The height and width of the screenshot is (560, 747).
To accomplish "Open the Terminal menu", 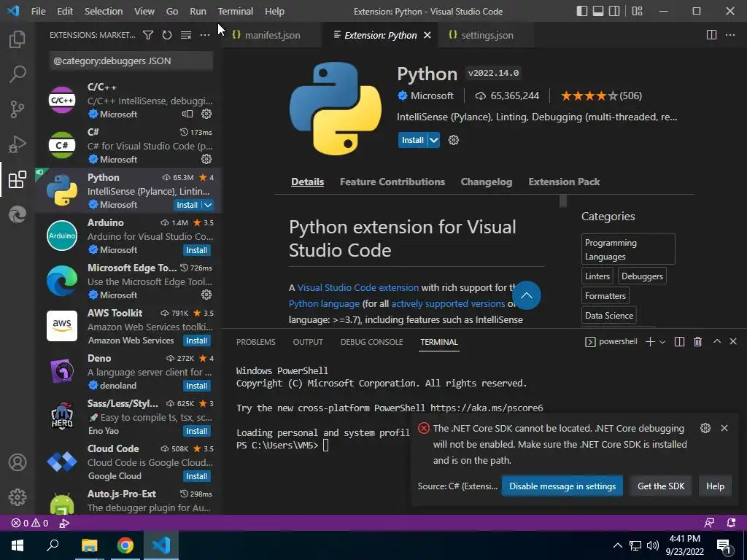I will tap(236, 11).
